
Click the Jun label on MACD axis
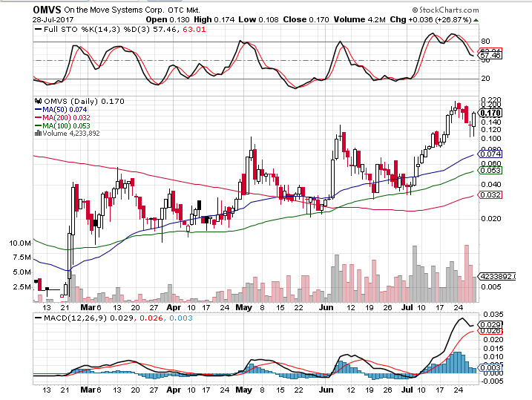[x=326, y=390]
